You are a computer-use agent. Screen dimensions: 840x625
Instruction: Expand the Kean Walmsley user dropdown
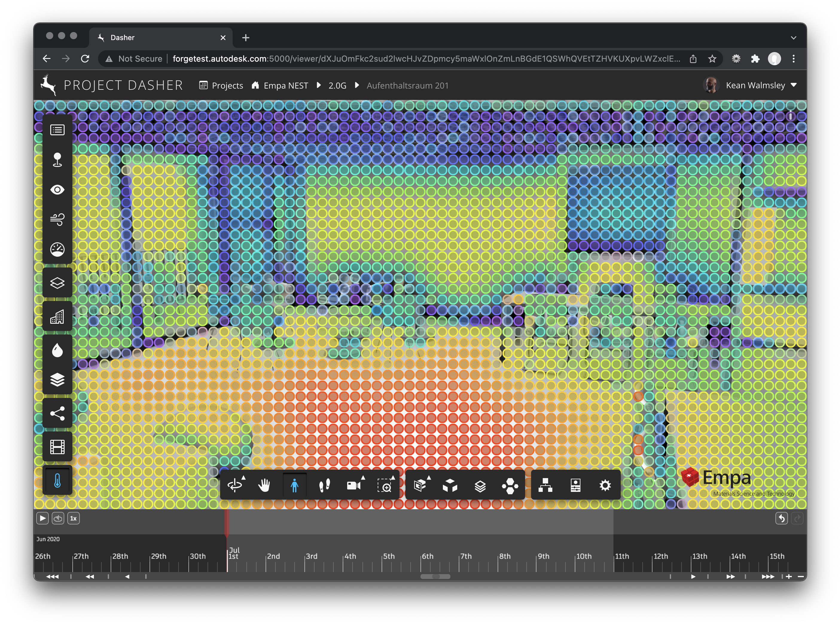(794, 85)
